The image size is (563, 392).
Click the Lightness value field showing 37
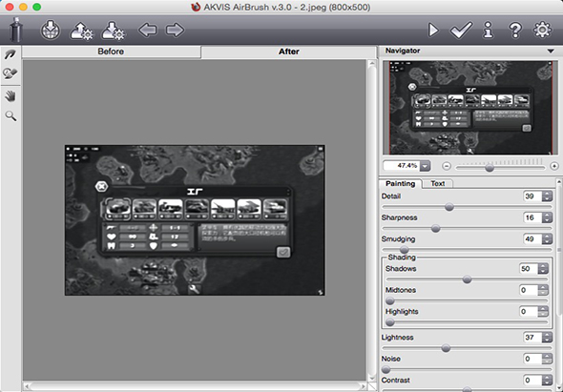(x=532, y=337)
